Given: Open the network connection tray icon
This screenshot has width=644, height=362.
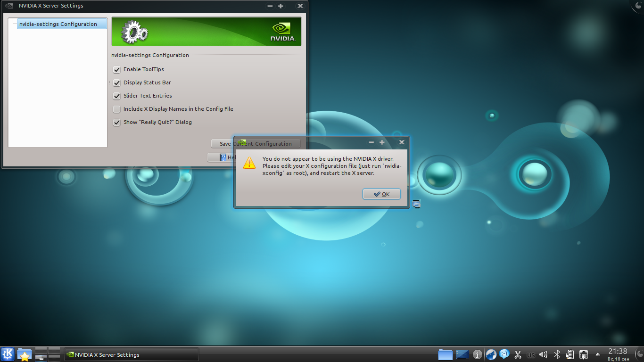Looking at the screenshot, I should (583, 354).
